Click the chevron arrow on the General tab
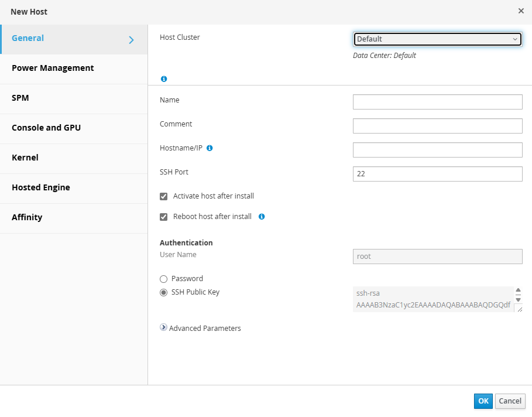 point(131,39)
